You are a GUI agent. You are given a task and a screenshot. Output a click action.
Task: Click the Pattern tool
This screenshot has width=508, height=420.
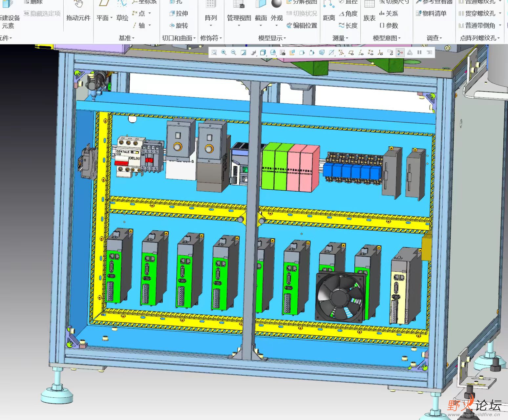click(211, 10)
